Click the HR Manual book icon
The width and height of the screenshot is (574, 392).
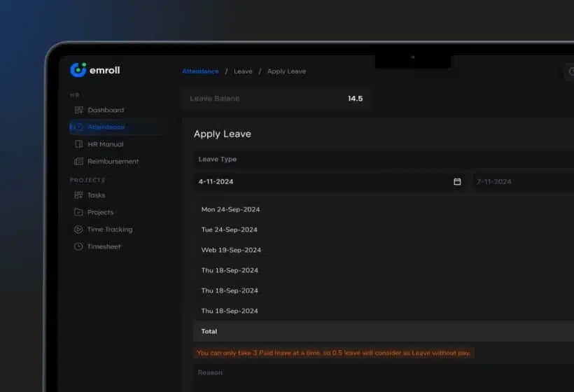click(78, 144)
